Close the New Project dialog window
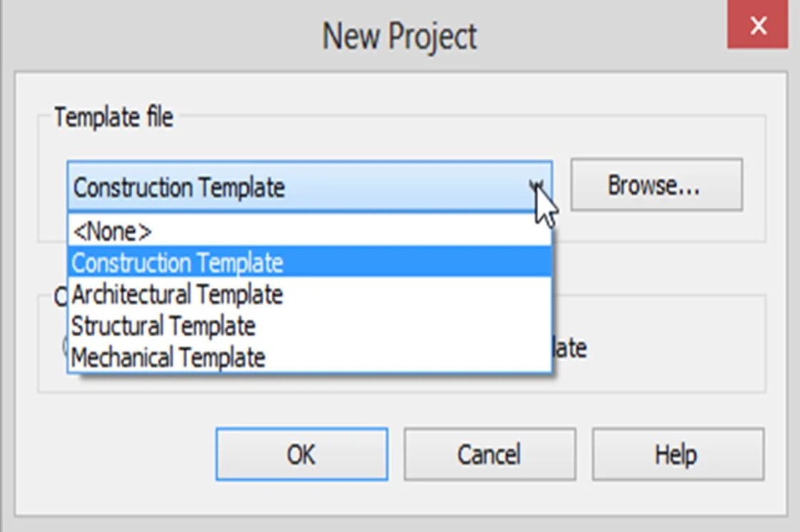 (x=758, y=25)
